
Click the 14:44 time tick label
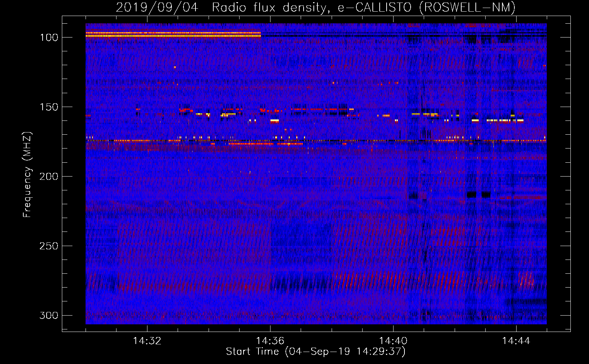coord(516,341)
